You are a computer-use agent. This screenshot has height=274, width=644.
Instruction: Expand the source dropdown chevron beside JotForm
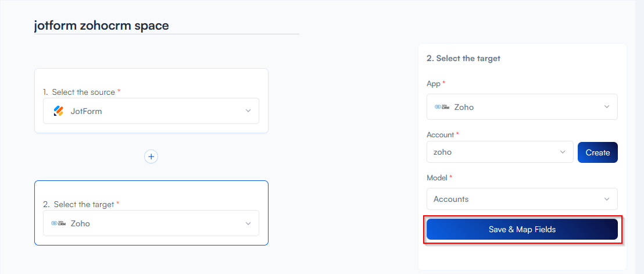tap(248, 111)
